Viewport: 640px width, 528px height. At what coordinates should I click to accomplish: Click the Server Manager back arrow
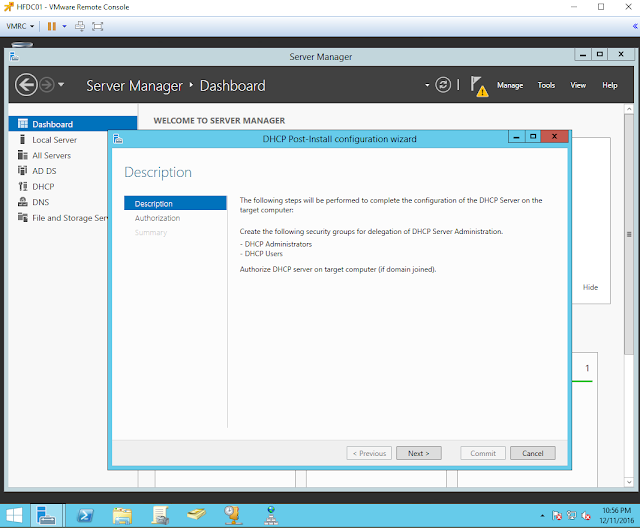(26, 85)
